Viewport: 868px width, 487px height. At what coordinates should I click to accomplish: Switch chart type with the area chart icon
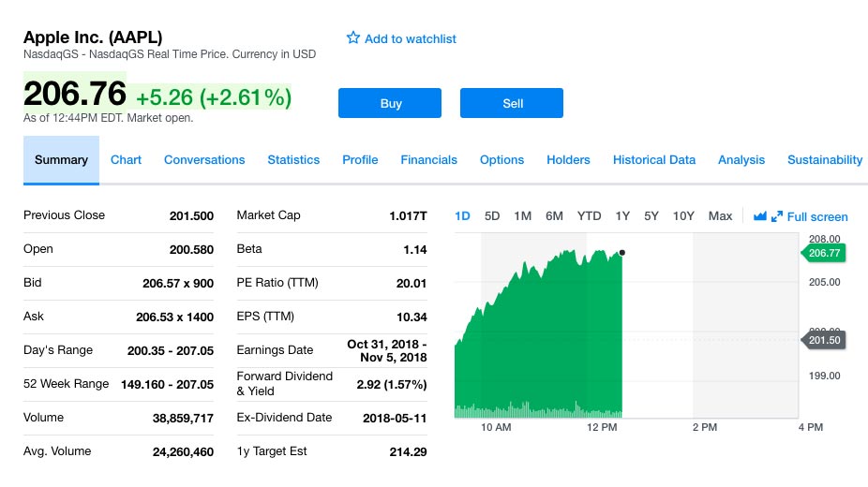(760, 216)
